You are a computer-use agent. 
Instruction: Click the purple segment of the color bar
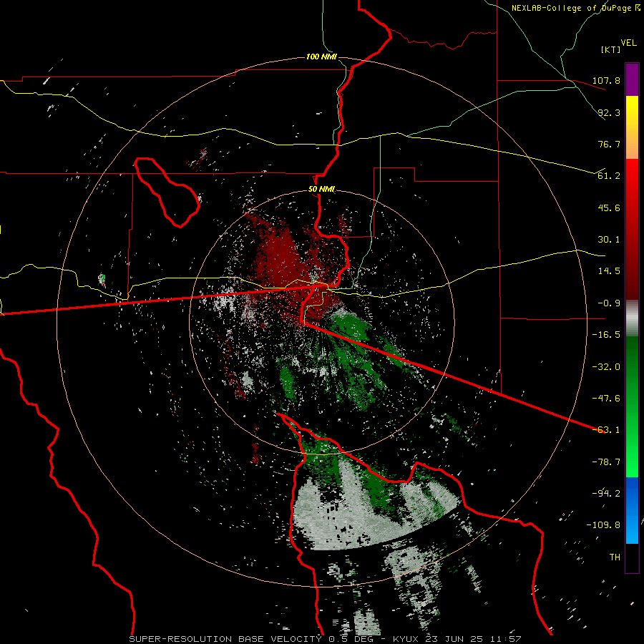(x=632, y=79)
